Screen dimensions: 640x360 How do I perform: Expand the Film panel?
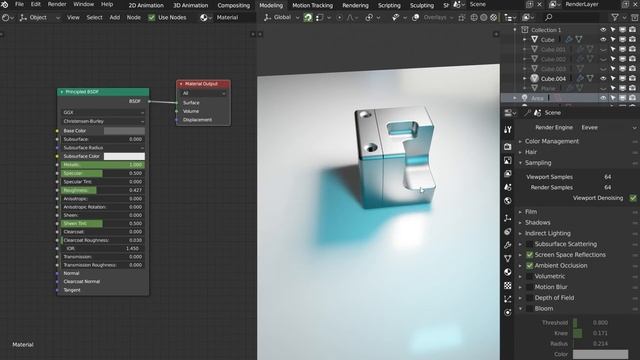[531, 212]
